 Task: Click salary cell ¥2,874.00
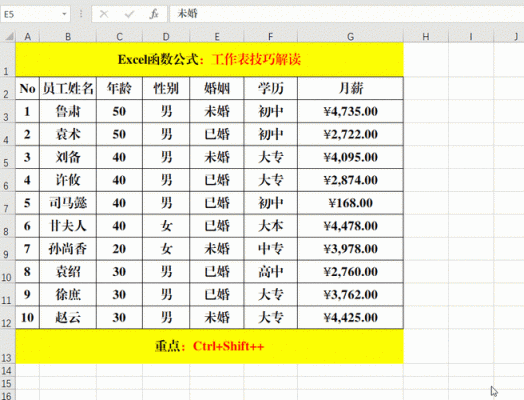(351, 180)
